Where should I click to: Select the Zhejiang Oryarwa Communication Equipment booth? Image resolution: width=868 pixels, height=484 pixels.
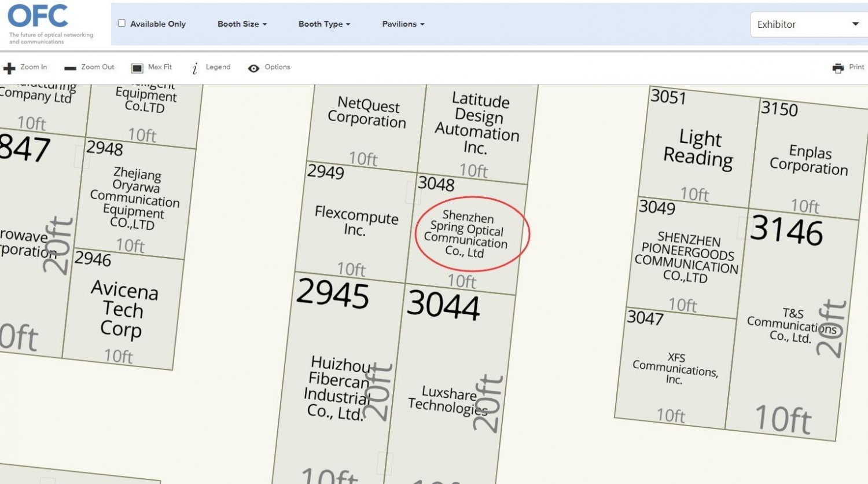point(135,199)
